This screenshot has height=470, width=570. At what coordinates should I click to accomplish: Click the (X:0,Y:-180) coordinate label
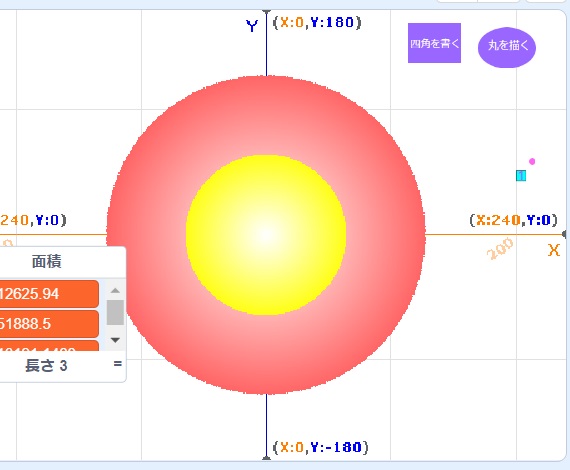click(x=320, y=447)
